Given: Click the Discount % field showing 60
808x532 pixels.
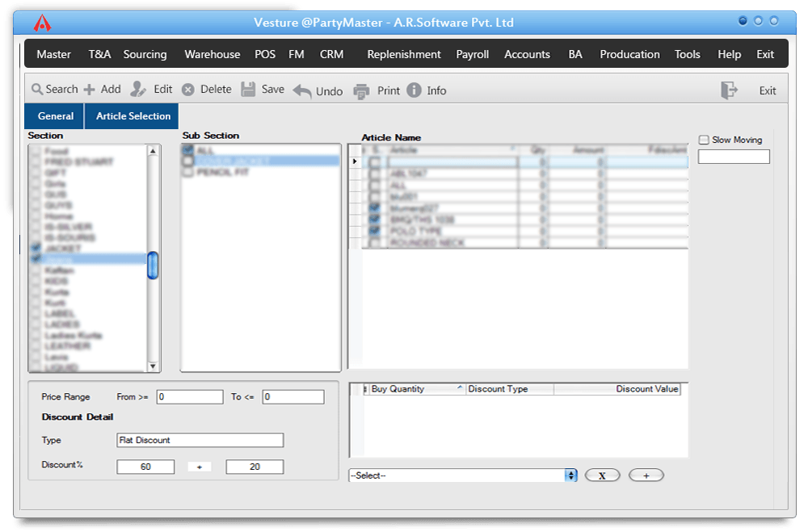Looking at the screenshot, I should tap(145, 467).
